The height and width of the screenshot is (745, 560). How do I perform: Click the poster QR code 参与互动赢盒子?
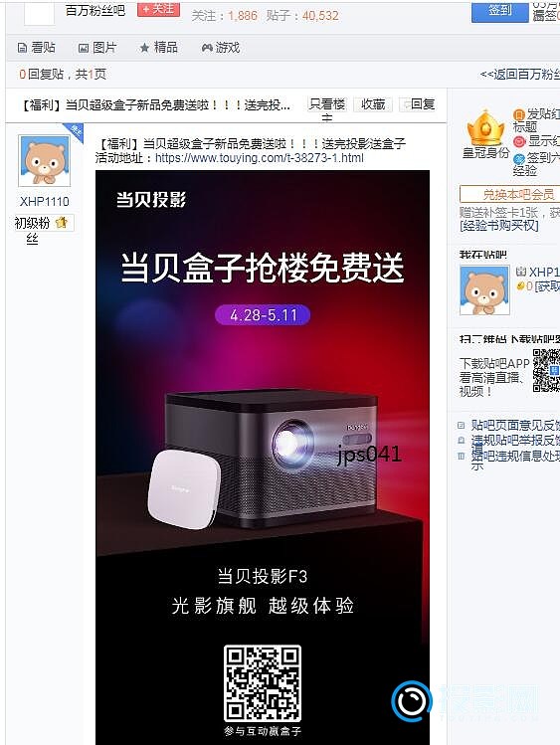pyautogui.click(x=263, y=683)
